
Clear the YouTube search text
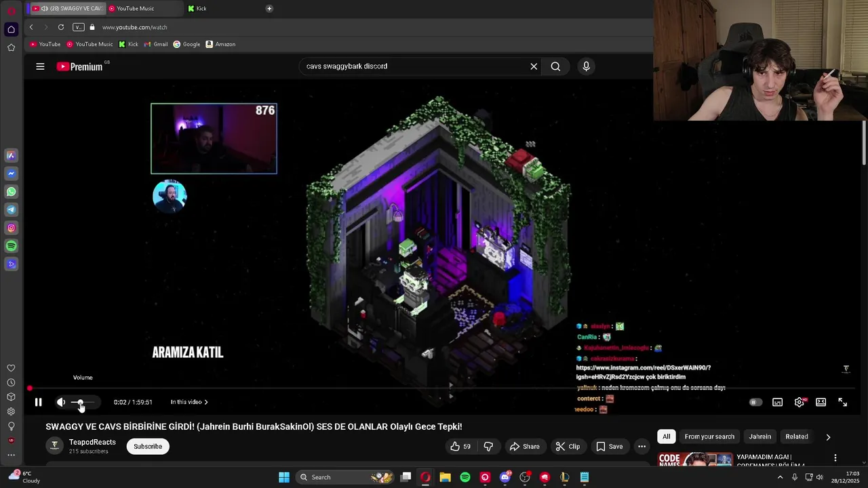(534, 66)
